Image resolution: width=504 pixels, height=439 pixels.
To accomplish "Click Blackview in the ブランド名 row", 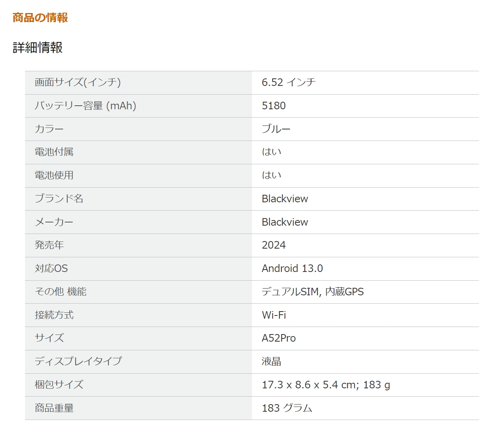I will tap(285, 199).
